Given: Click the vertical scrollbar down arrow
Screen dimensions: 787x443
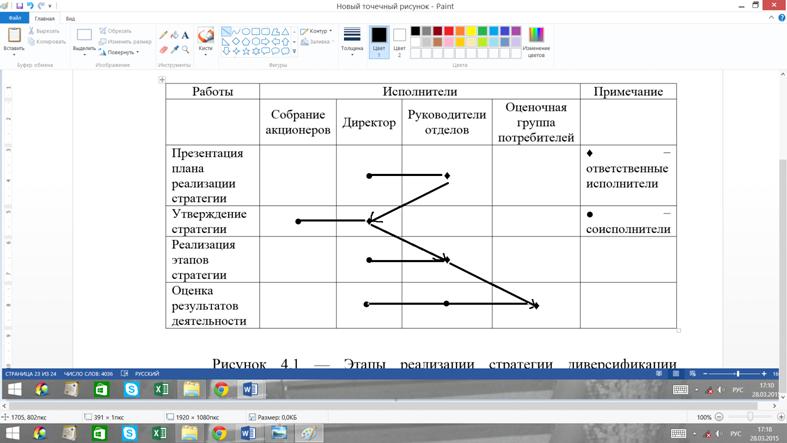Looking at the screenshot, I should [x=782, y=396].
